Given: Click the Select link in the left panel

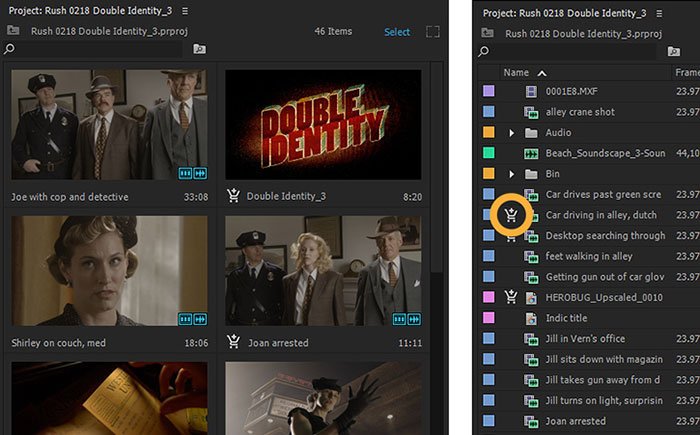Looking at the screenshot, I should point(397,32).
